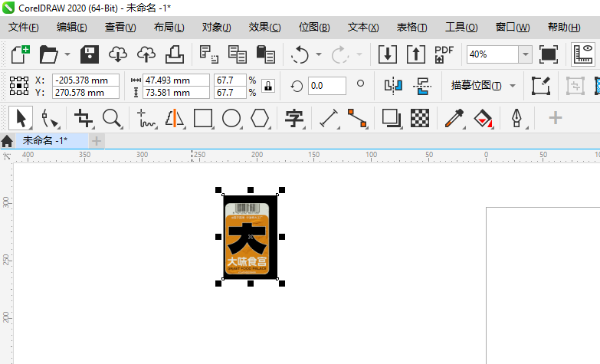This screenshot has height=364, width=600.
Task: Select the Text tool 字
Action: (294, 118)
